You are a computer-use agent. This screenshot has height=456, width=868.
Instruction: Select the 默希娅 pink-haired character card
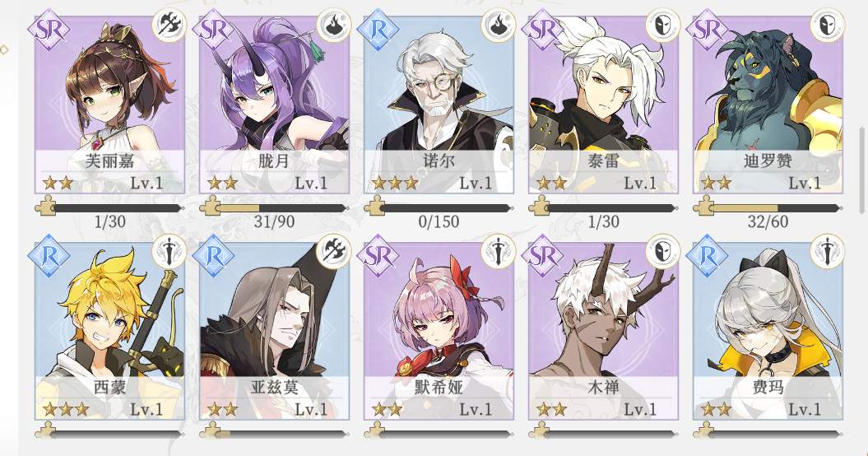point(439,331)
